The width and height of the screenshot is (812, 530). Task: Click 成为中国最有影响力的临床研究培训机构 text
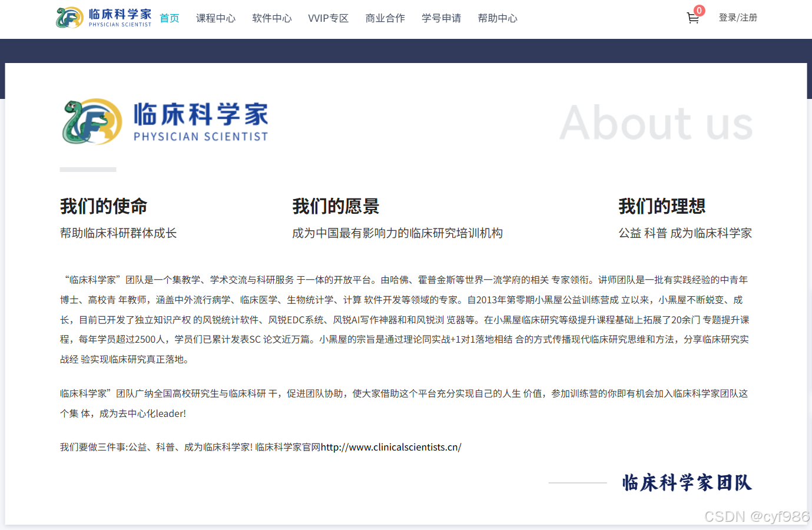[397, 233]
